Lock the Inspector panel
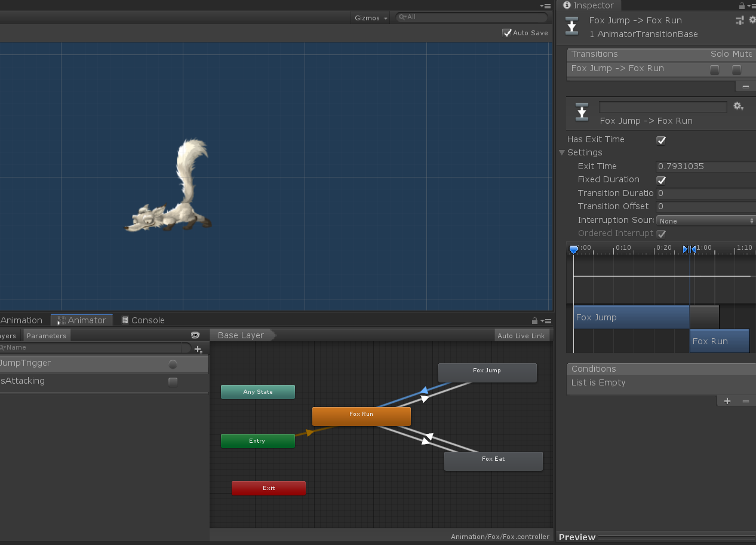 [742, 5]
